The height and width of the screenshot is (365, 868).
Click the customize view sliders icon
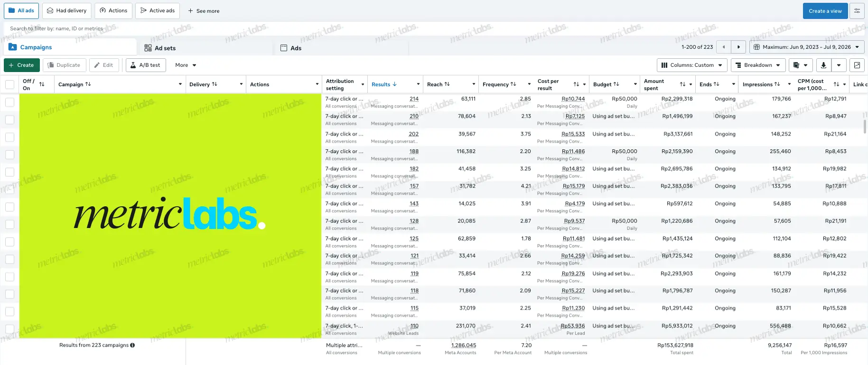857,11
